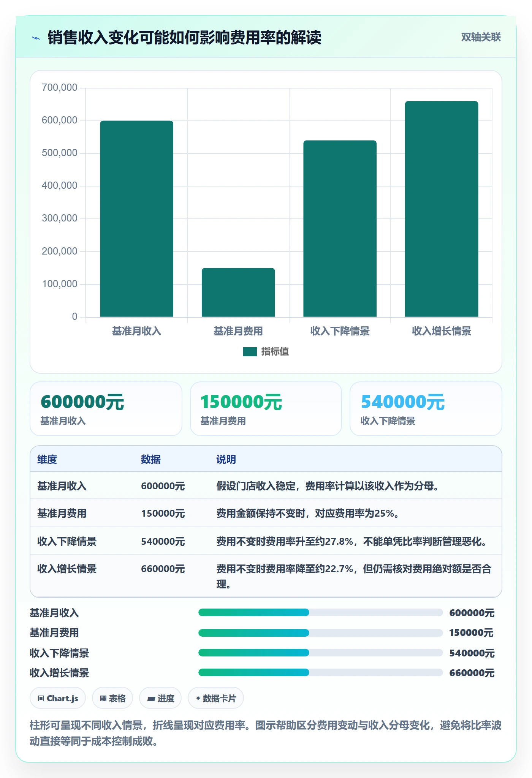
Task: Click the 收入增长情景 progress row label
Action: 59,673
